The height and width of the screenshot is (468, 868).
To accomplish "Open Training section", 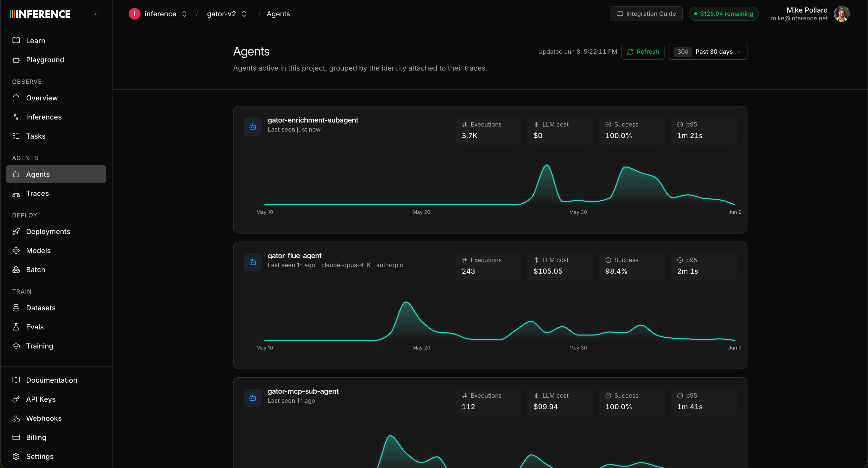I will (x=56, y=346).
